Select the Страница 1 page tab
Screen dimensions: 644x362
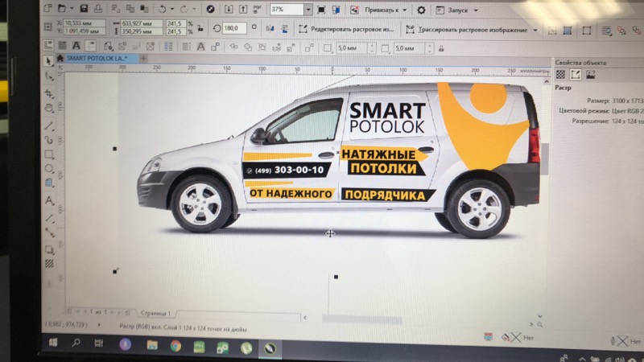(x=155, y=311)
